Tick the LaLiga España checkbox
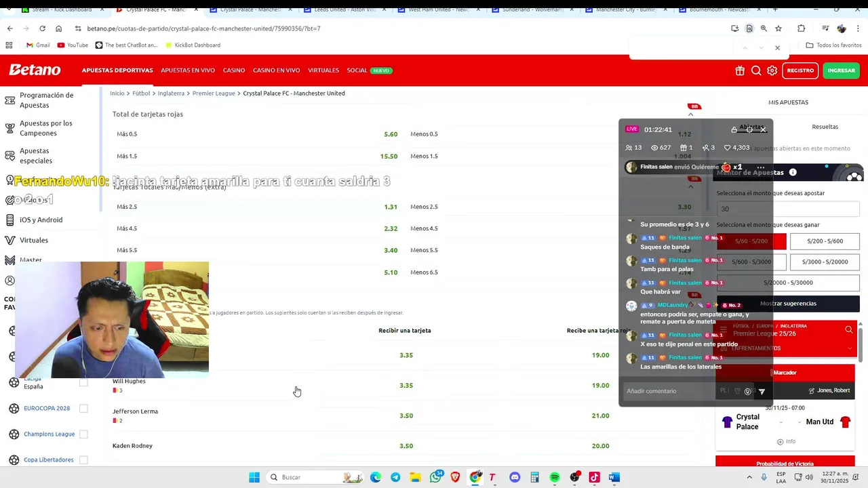This screenshot has width=868, height=488. (x=83, y=382)
